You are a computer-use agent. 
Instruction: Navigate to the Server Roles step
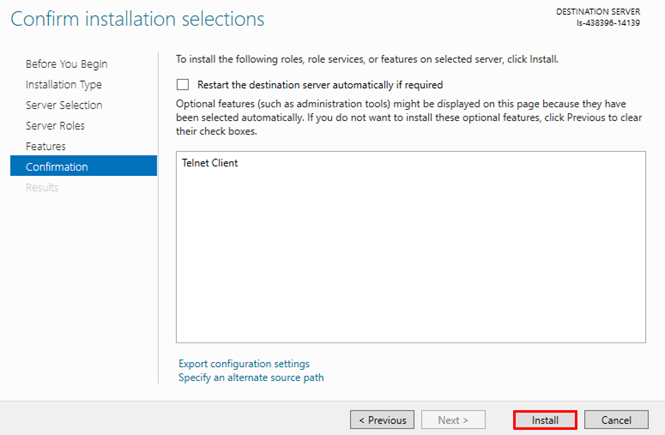point(55,126)
